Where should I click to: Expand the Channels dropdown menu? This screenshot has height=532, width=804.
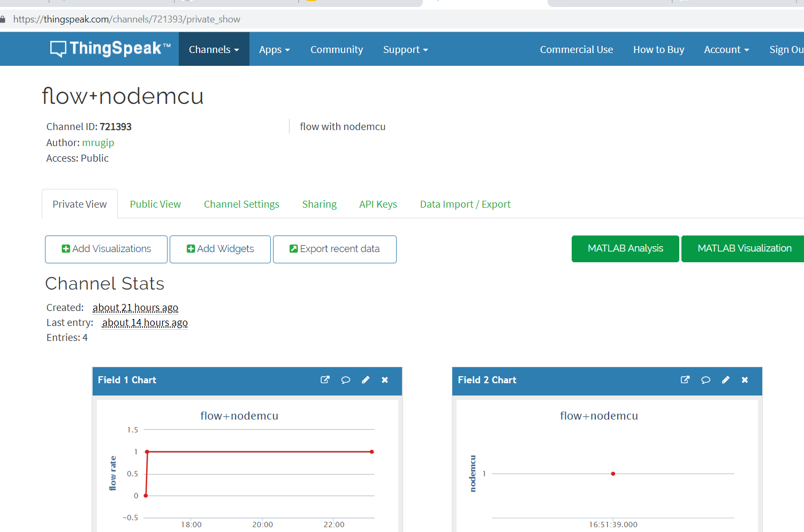pos(214,49)
